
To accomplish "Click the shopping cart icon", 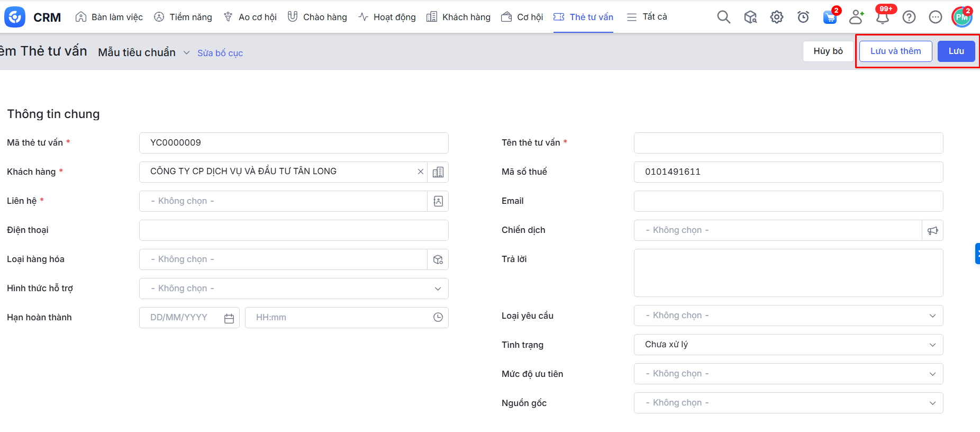I will [830, 17].
